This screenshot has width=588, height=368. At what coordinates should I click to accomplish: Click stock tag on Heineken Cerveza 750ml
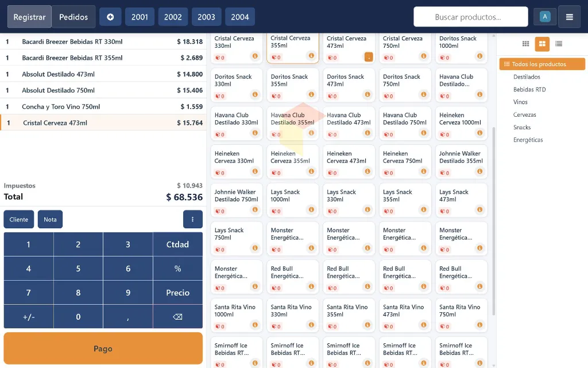(389, 173)
